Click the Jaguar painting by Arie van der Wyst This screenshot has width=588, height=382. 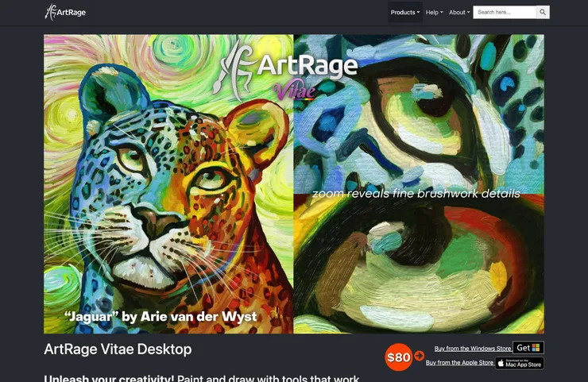point(168,183)
